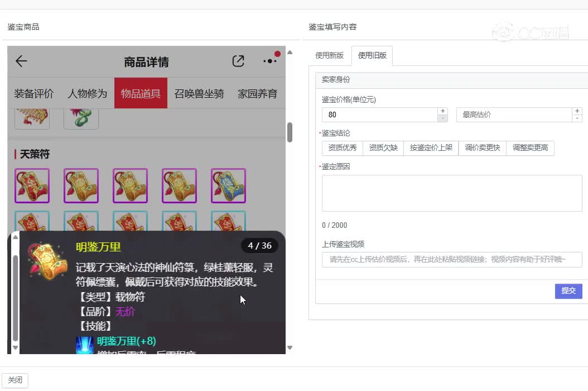Choose 调整卖更高 conclusion option
This screenshot has height=391, width=588.
click(x=530, y=147)
